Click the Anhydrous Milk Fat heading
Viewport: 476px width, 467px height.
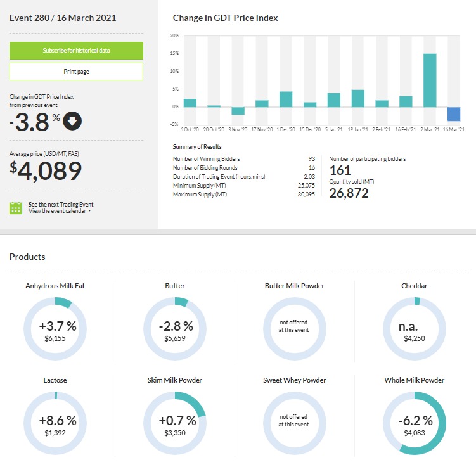pyautogui.click(x=55, y=286)
